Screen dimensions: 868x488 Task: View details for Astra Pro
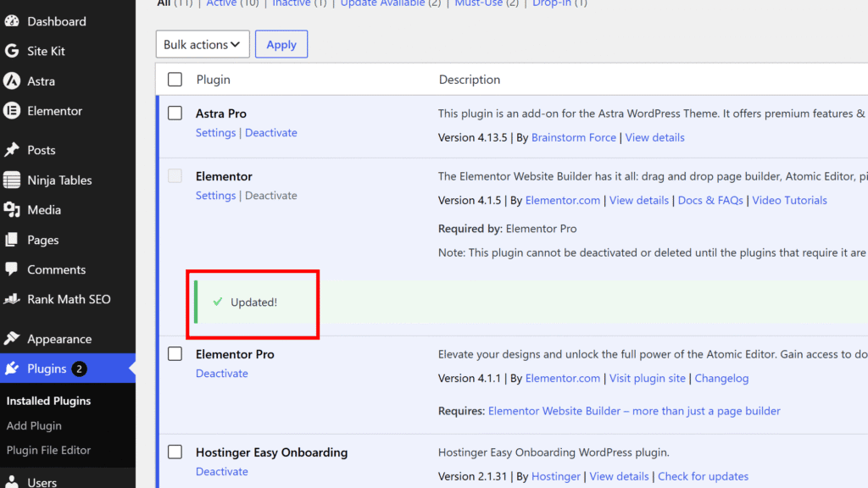click(655, 137)
